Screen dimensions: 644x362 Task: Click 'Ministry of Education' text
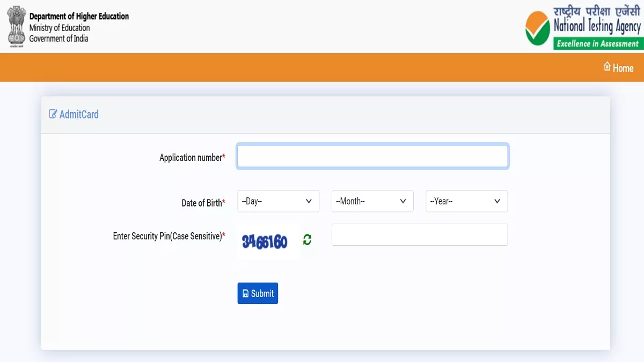coord(60,28)
